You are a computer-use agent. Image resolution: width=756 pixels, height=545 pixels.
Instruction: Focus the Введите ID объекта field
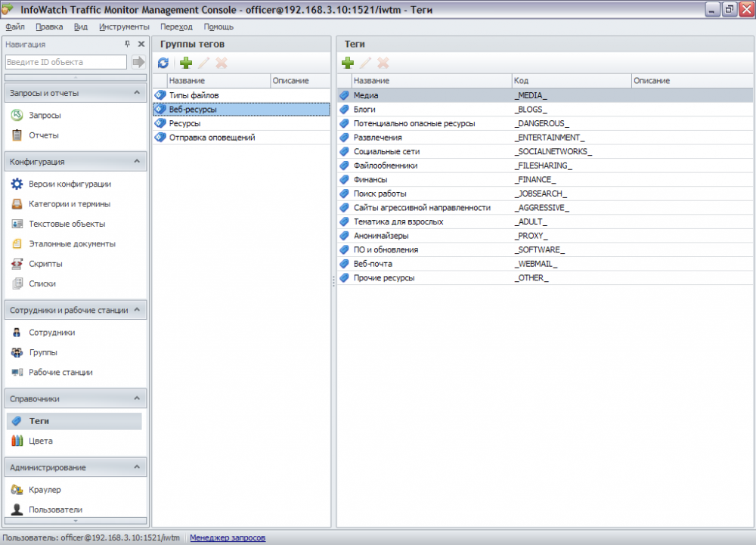[x=66, y=62]
